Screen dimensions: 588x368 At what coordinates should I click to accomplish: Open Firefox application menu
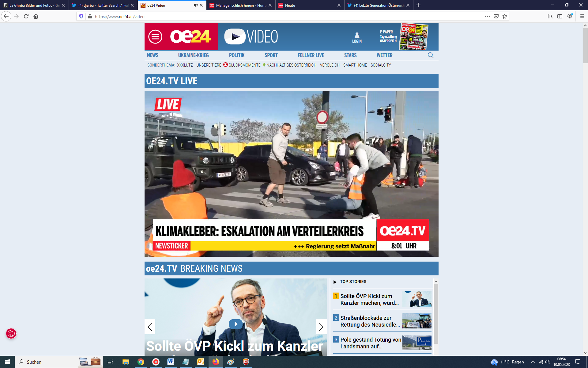582,16
